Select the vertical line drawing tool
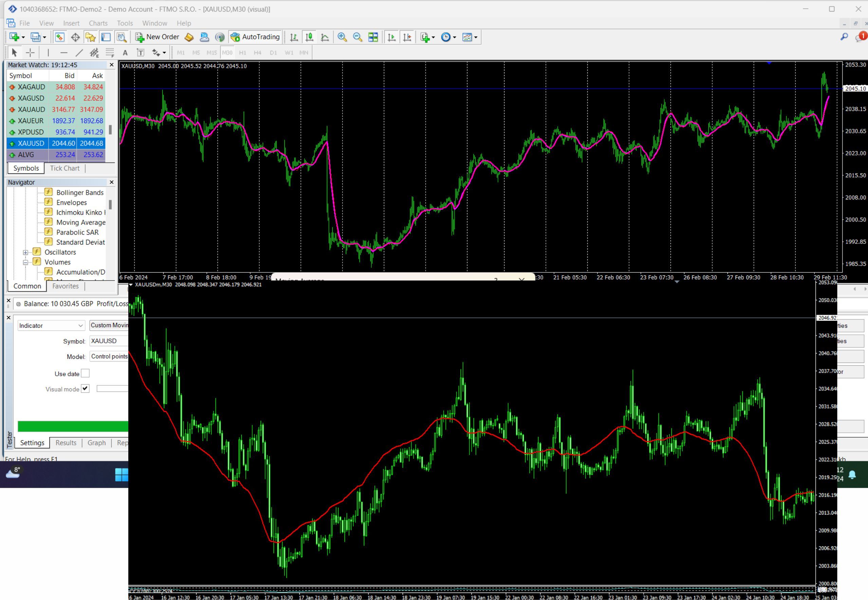The width and height of the screenshot is (868, 600). pyautogui.click(x=48, y=53)
